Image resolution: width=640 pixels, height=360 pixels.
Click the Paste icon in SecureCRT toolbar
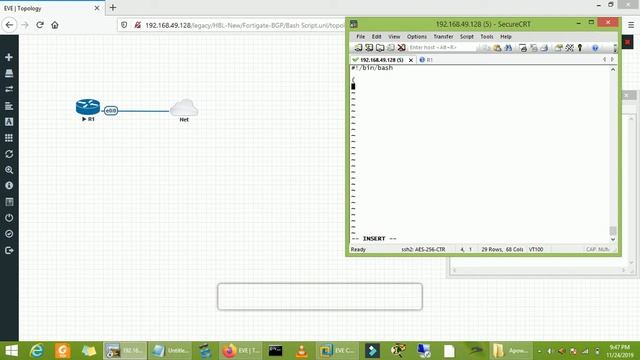tap(497, 48)
